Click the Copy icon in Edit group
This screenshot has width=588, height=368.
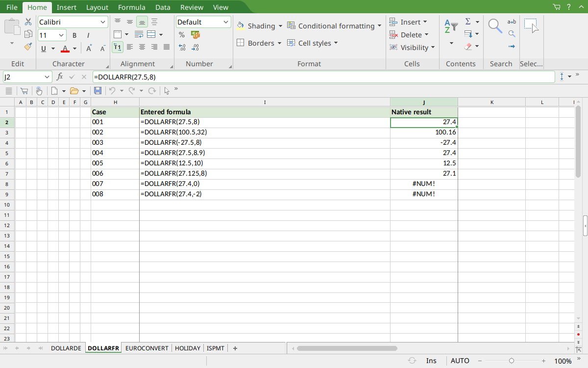click(x=28, y=34)
